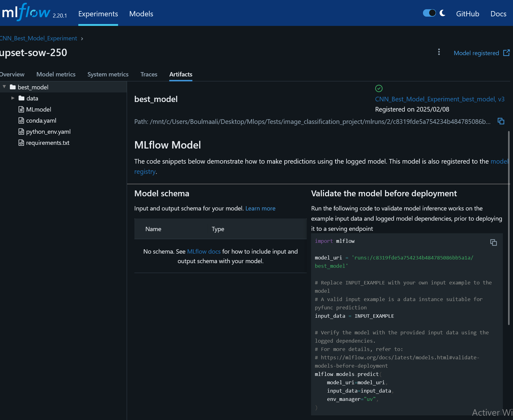Viewport: 513px width, 420px height.
Task: Switch to the Traces tab
Action: (149, 74)
